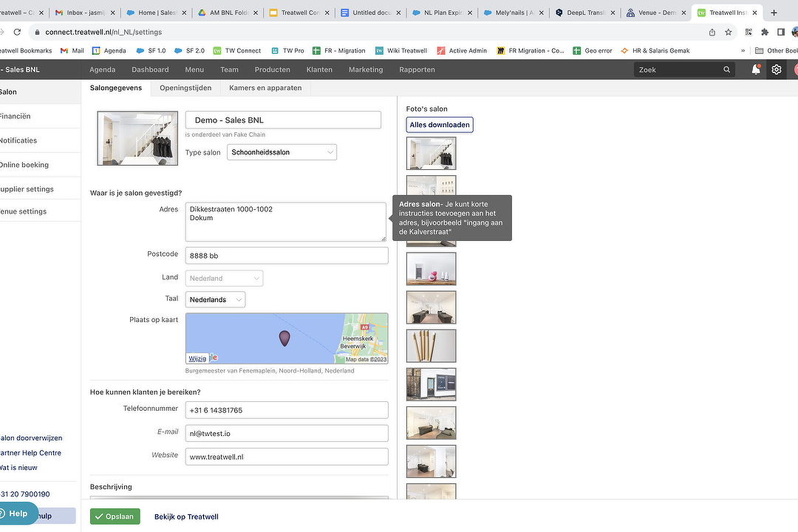Open the storefront exterior salon photo
The width and height of the screenshot is (798, 532).
[x=431, y=384]
